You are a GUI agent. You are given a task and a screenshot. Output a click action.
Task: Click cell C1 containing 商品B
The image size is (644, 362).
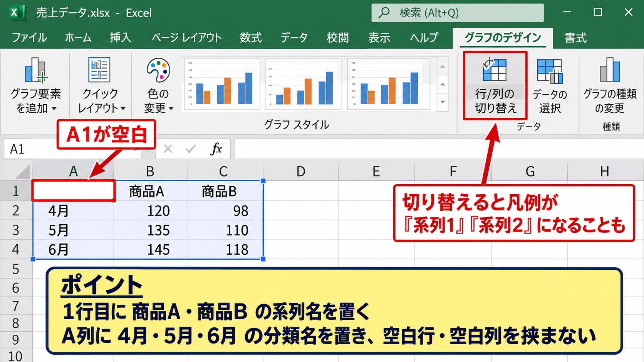point(225,191)
